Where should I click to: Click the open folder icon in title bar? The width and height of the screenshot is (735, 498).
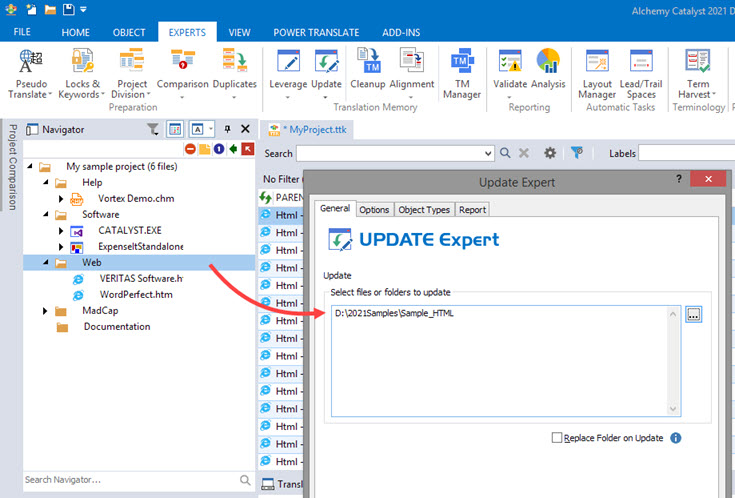[x=50, y=9]
